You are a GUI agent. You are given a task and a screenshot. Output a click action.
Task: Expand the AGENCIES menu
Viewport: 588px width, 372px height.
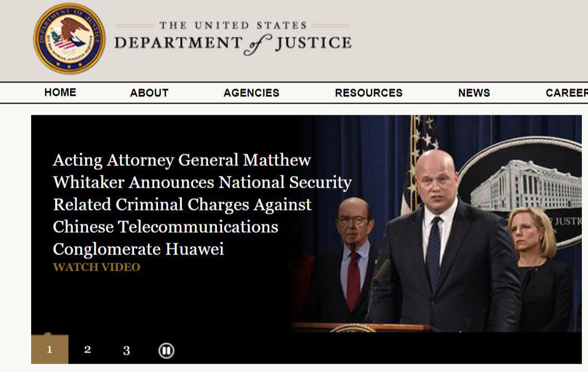coord(251,93)
